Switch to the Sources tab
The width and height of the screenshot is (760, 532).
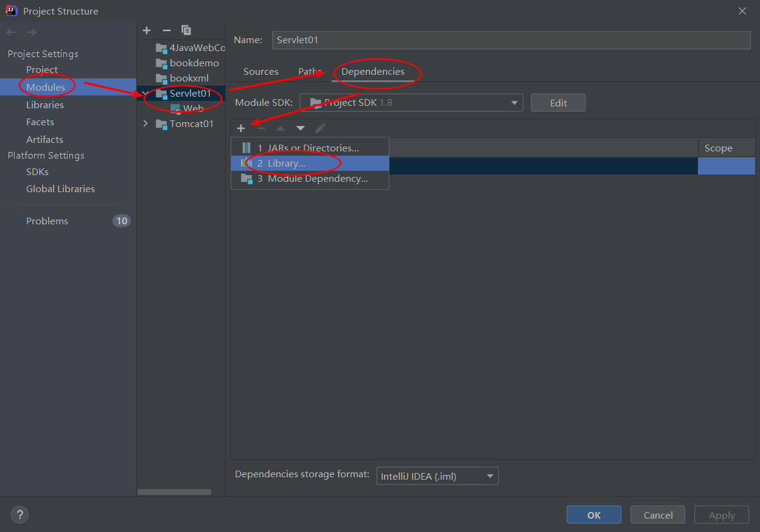(261, 72)
